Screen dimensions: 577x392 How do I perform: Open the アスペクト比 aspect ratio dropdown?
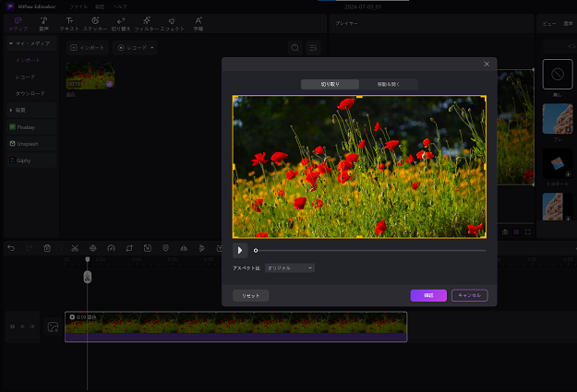290,268
